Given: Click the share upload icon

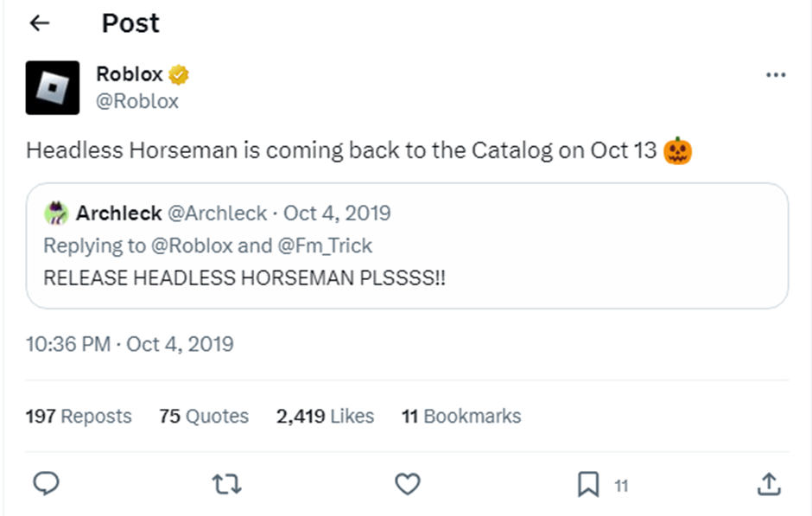Looking at the screenshot, I should point(768,484).
